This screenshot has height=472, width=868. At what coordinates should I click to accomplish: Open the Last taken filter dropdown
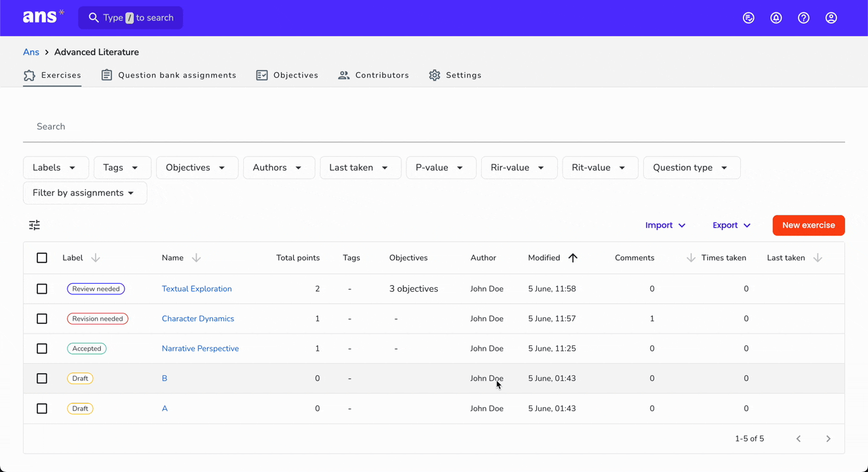361,168
